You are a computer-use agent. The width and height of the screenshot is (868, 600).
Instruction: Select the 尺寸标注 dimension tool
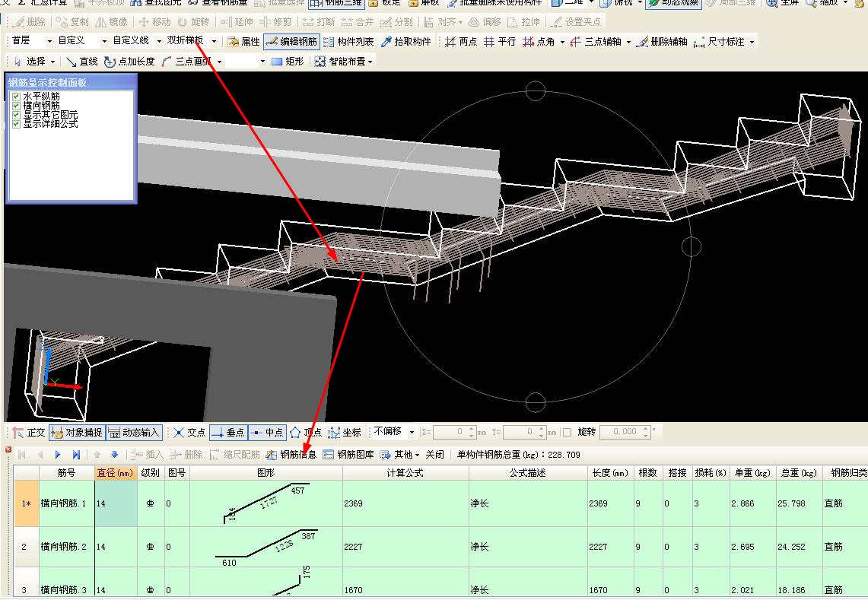click(719, 42)
